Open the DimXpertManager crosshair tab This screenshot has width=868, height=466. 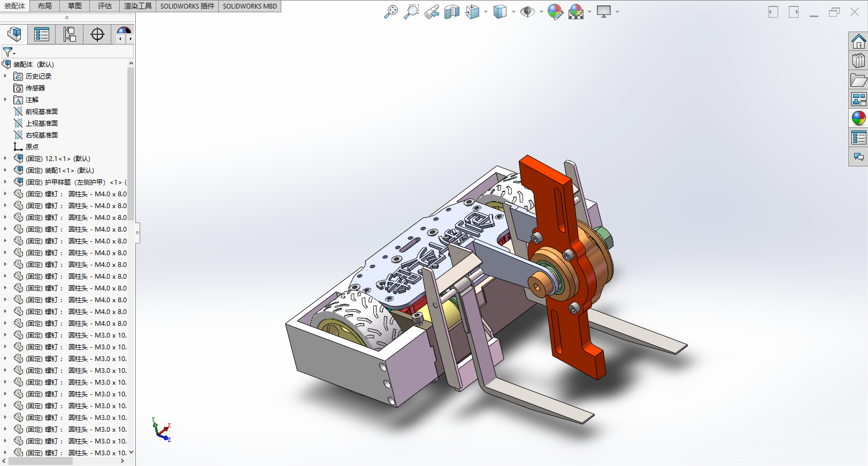click(x=97, y=34)
